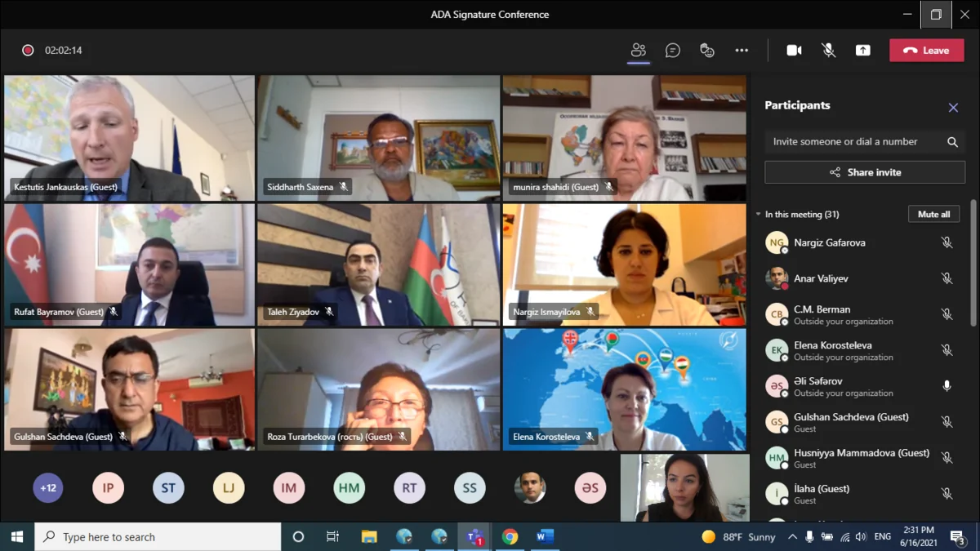Toggle your microphone mute
The width and height of the screenshot is (980, 551).
(828, 51)
